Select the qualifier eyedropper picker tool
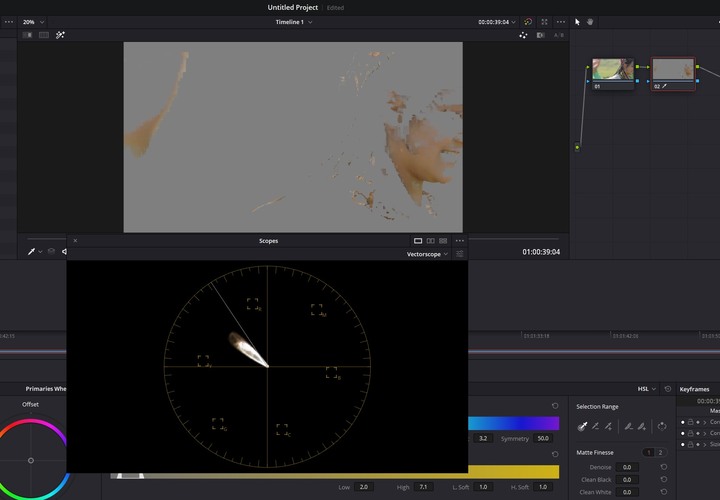The height and width of the screenshot is (500, 720). click(x=582, y=427)
